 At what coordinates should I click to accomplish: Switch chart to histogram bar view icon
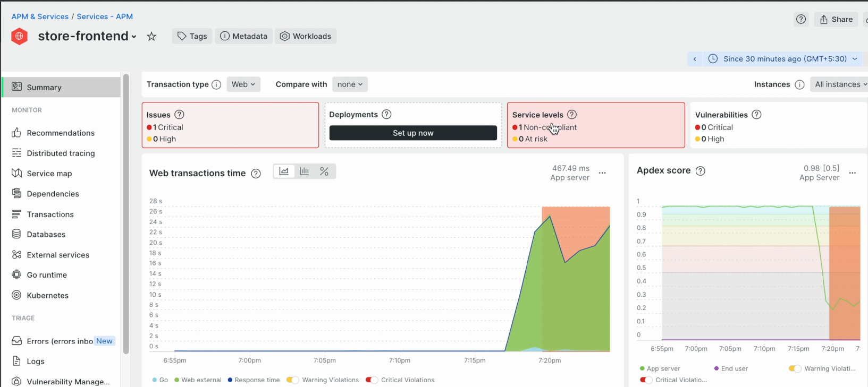(x=304, y=171)
